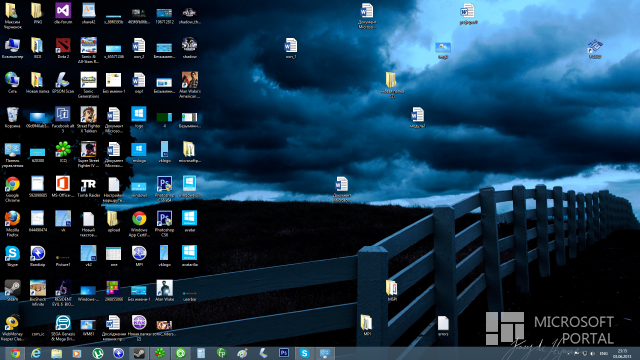Launch EPSON Scan from the desktop
The width and height of the screenshot is (640, 360).
pyautogui.click(x=63, y=80)
